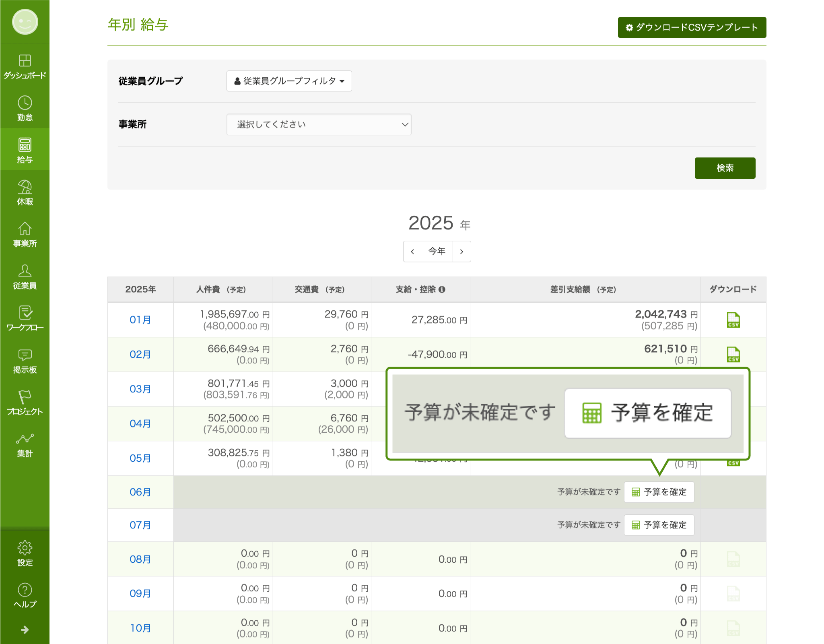Open the 02月 month link
Image resolution: width=824 pixels, height=644 pixels.
point(140,355)
